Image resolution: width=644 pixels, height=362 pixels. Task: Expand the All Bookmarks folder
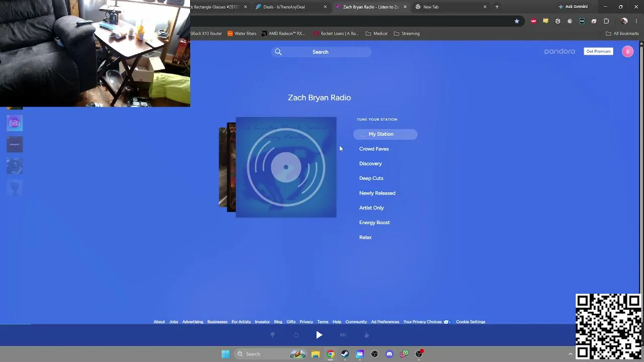(622, 34)
